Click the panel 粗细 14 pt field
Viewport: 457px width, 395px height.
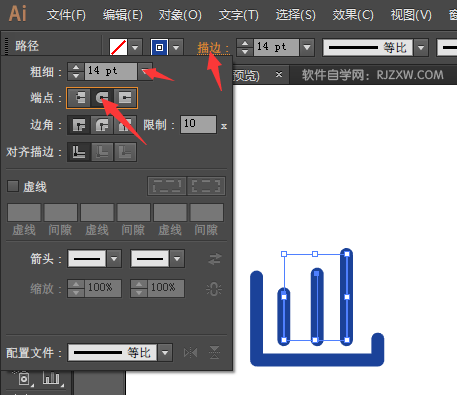110,71
